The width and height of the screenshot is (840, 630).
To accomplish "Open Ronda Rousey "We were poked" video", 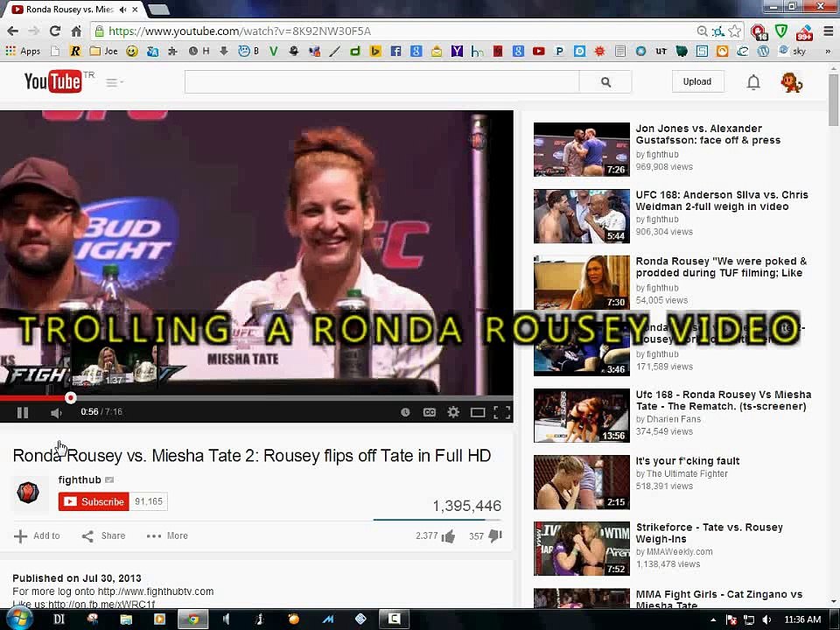I will coord(721,267).
